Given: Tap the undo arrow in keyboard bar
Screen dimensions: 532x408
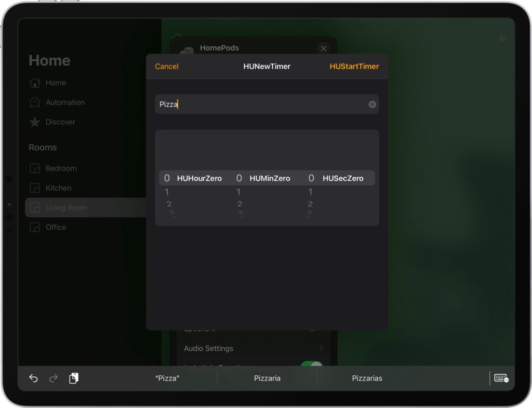Looking at the screenshot, I should tap(33, 378).
